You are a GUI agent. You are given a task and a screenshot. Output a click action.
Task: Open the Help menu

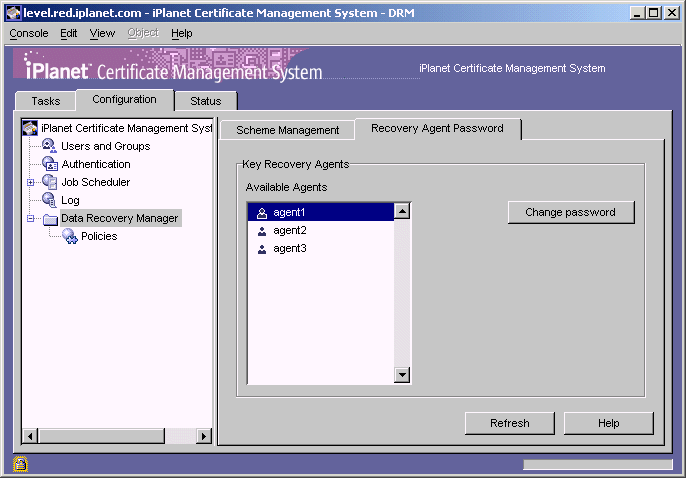point(182,33)
